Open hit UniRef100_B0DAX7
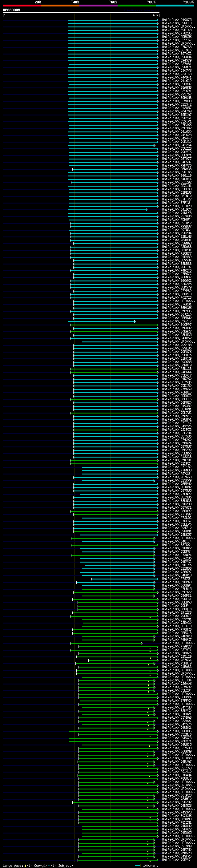 pos(177,332)
